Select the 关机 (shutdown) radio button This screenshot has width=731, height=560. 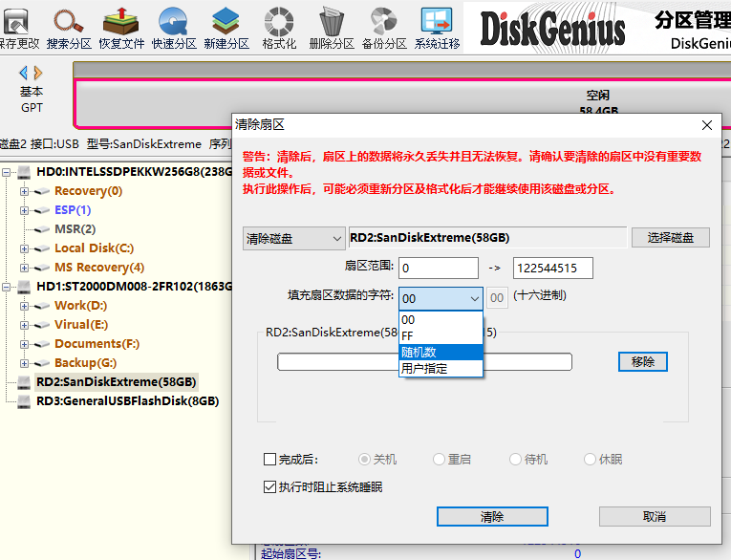pyautogui.click(x=364, y=460)
